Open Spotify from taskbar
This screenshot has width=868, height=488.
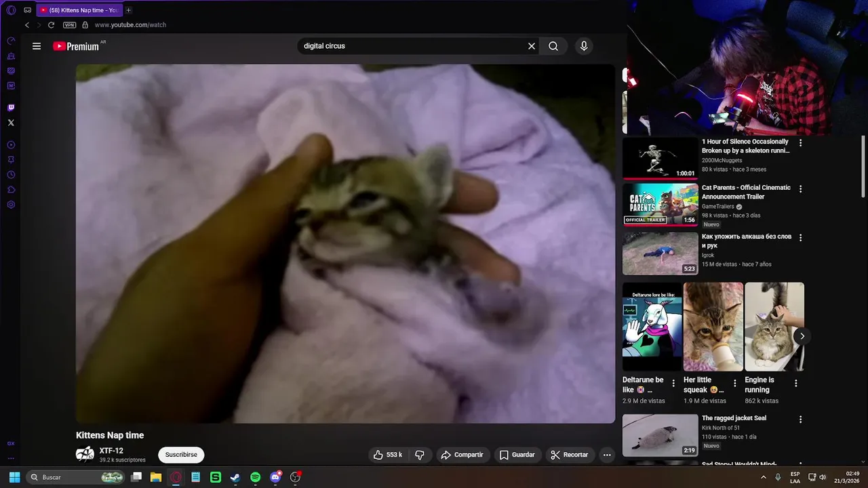click(x=255, y=477)
